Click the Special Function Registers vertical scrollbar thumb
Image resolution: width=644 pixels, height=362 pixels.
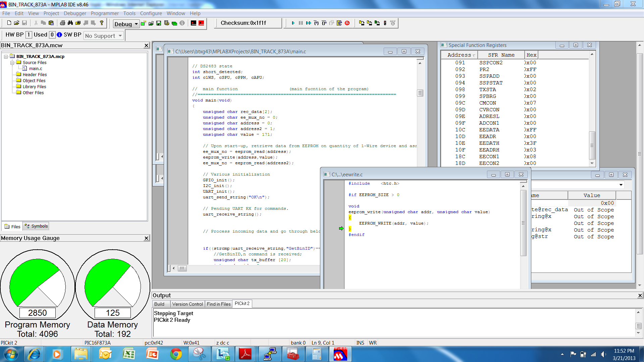pos(592,145)
